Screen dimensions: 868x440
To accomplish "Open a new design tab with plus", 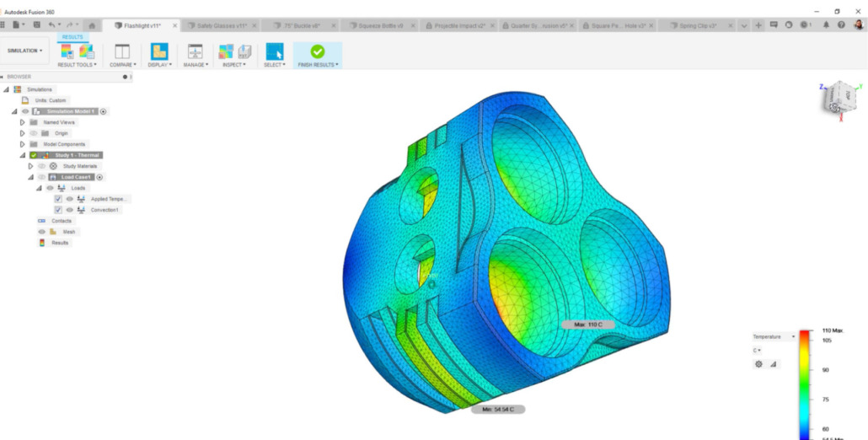I will (x=758, y=25).
